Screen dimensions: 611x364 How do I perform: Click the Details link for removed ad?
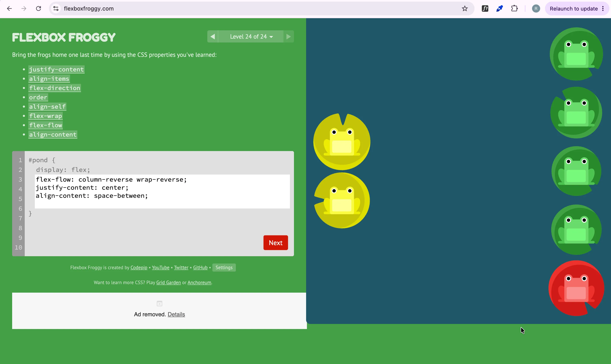(x=176, y=314)
